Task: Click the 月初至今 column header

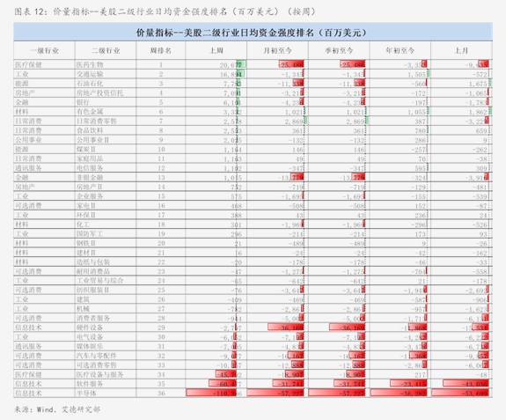Action: tap(277, 51)
